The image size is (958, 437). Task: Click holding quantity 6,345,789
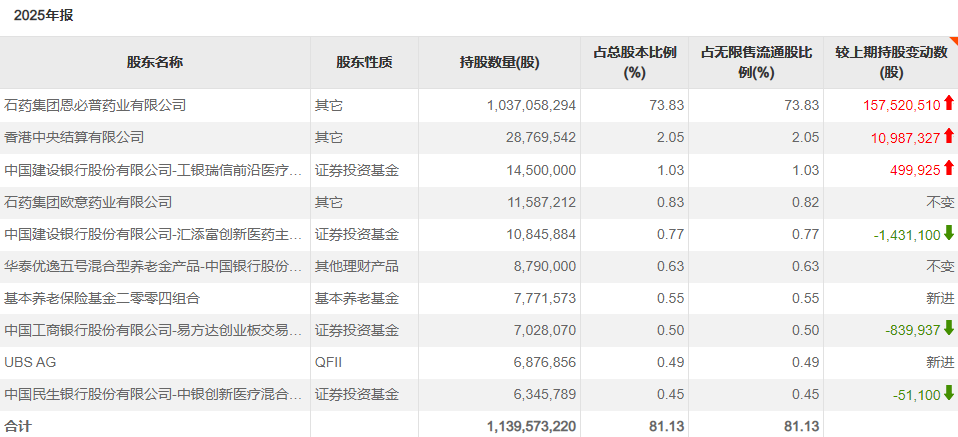(544, 395)
